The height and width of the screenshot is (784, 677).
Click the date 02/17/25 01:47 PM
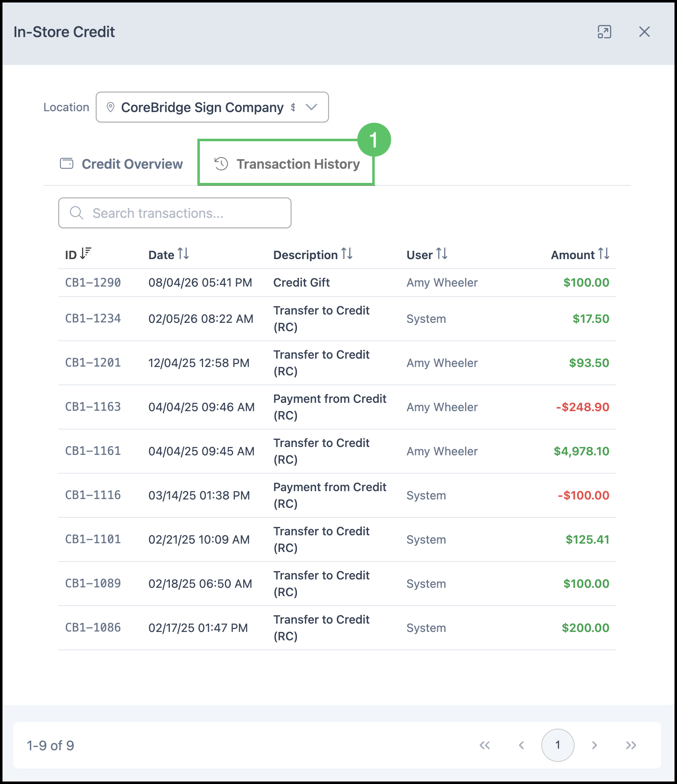click(198, 628)
